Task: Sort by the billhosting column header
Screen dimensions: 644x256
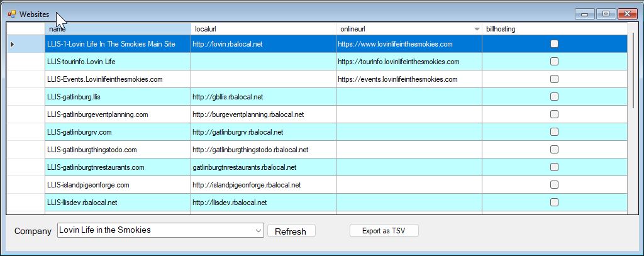Action: click(x=555, y=29)
